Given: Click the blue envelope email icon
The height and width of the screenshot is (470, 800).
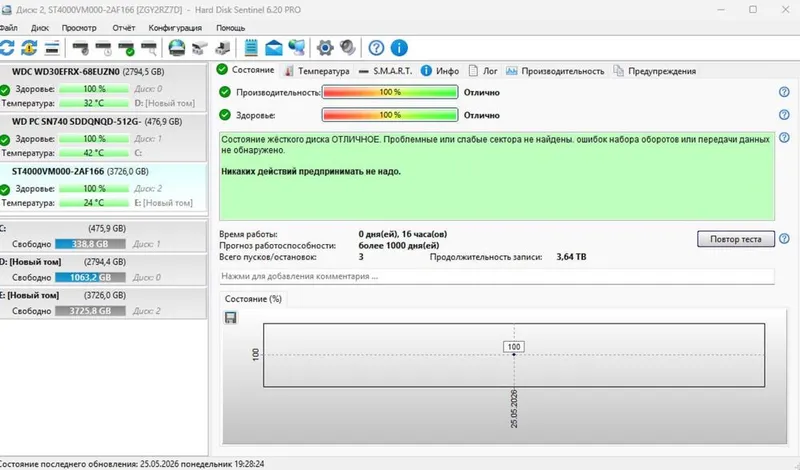Looking at the screenshot, I should coord(274,48).
